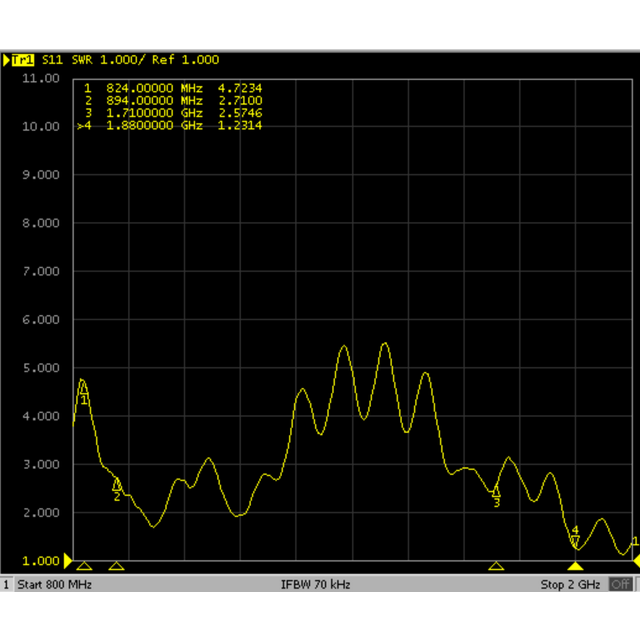Click the 1.000/ scale-per-division value
640x640 pixels.
pyautogui.click(x=122, y=60)
